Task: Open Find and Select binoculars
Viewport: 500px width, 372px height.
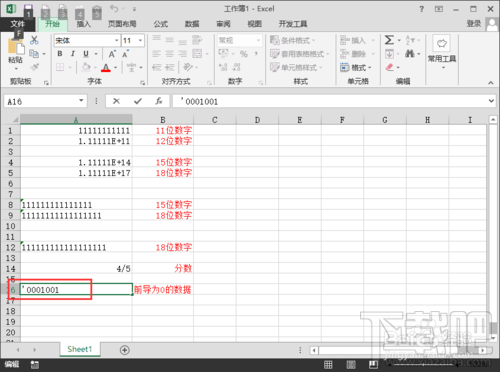Action: coord(410,53)
